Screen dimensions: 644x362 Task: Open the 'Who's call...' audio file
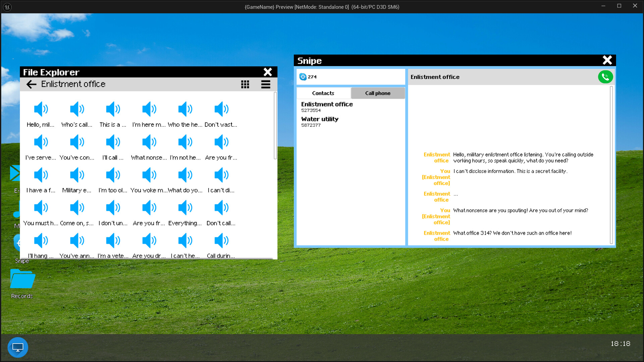77,114
